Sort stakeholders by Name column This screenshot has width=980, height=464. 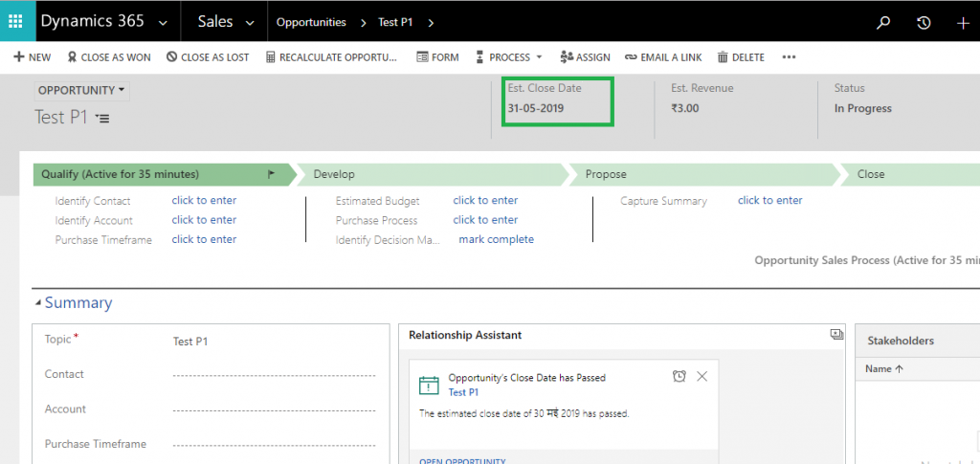[883, 369]
